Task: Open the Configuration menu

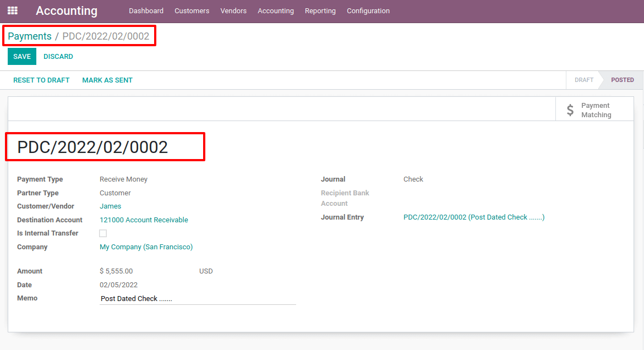Action: (x=368, y=10)
